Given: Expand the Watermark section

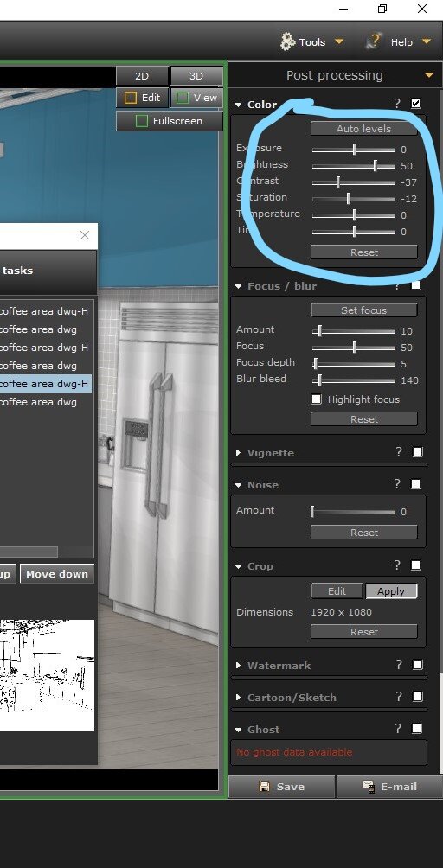Looking at the screenshot, I should click(239, 666).
